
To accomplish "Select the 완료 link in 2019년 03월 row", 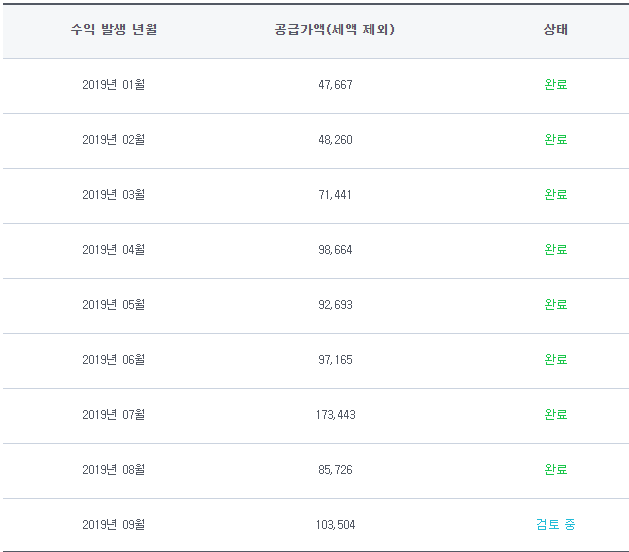I will click(555, 195).
